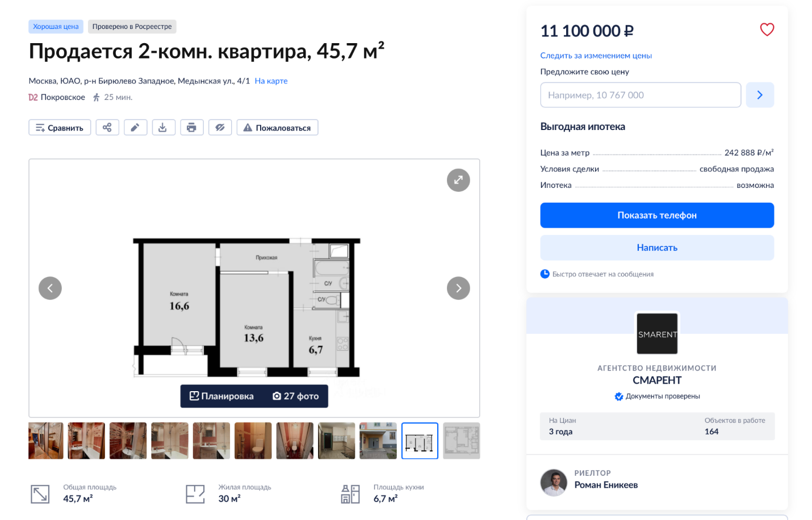Download listing with the download icon
This screenshot has height=520, width=812.
click(x=163, y=128)
